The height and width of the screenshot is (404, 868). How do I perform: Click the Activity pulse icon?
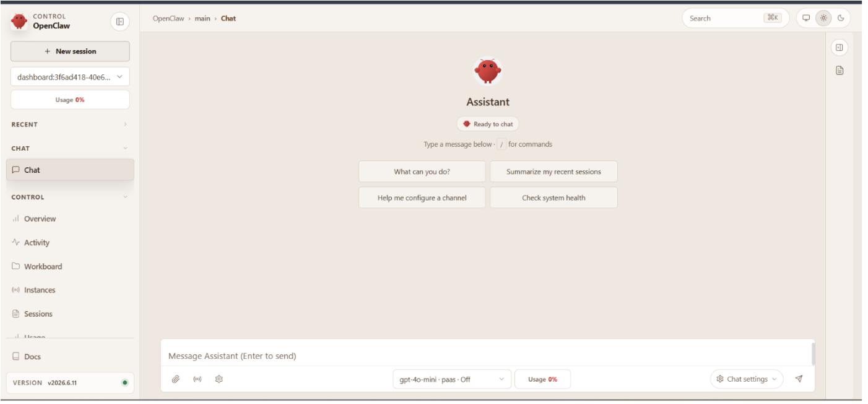[x=16, y=242]
